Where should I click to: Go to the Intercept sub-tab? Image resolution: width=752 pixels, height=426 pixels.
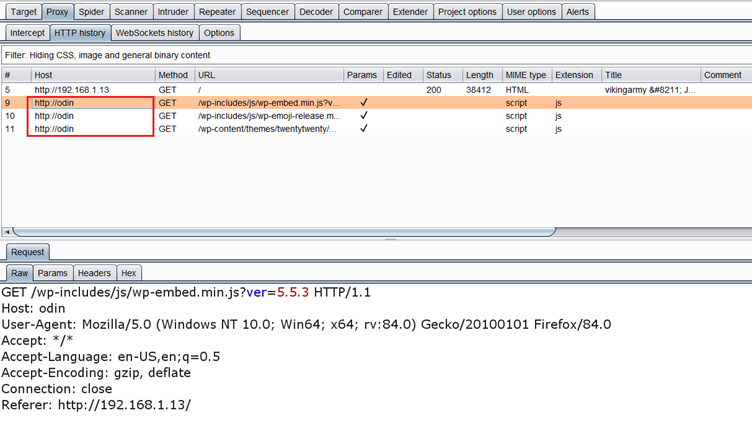pos(27,33)
